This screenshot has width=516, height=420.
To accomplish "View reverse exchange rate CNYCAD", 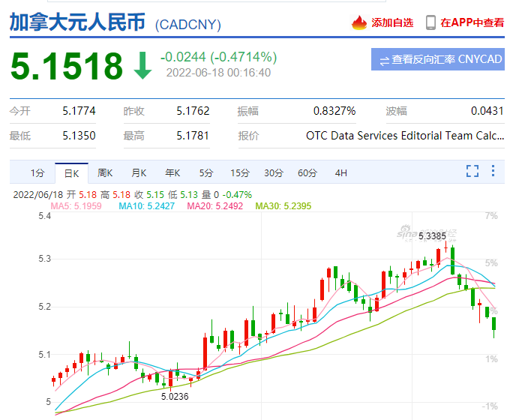I will 438,59.
